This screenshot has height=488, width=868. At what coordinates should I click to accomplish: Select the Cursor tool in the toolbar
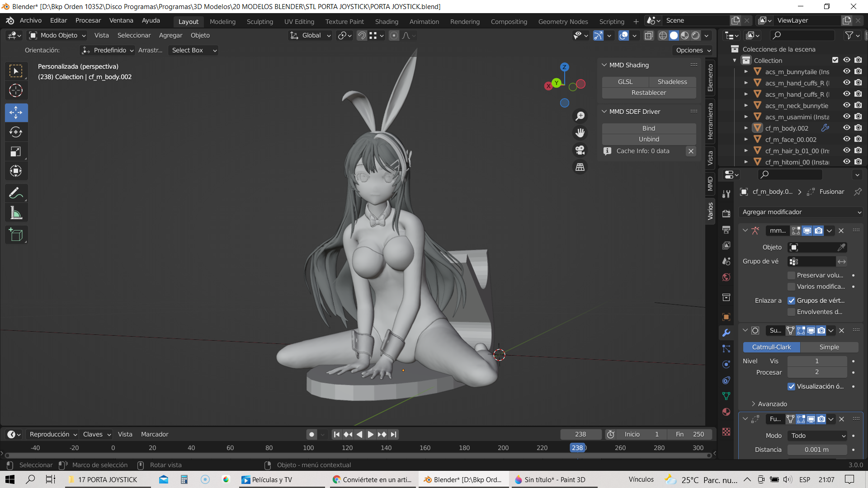pyautogui.click(x=16, y=91)
